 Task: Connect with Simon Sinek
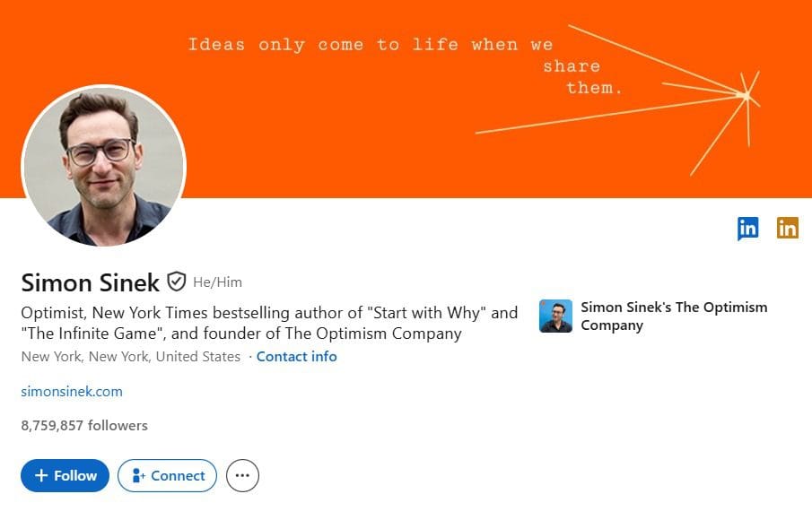(x=167, y=475)
